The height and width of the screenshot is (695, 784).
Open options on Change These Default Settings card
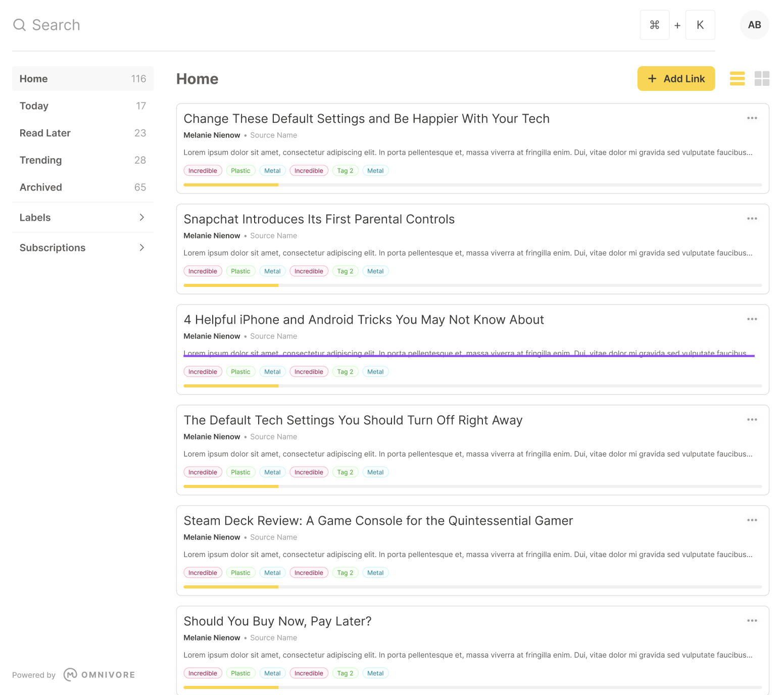(752, 118)
